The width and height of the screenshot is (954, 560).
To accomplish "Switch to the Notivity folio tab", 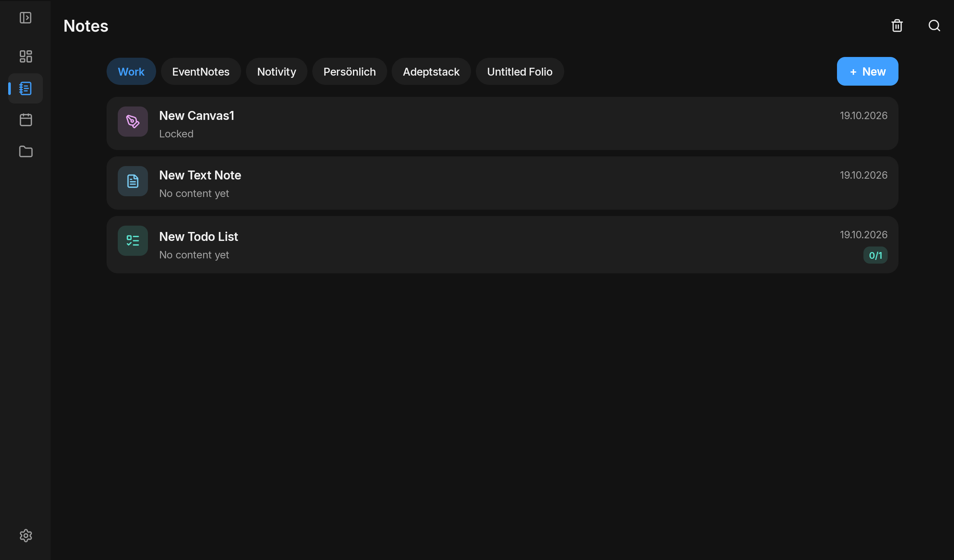I will (277, 71).
